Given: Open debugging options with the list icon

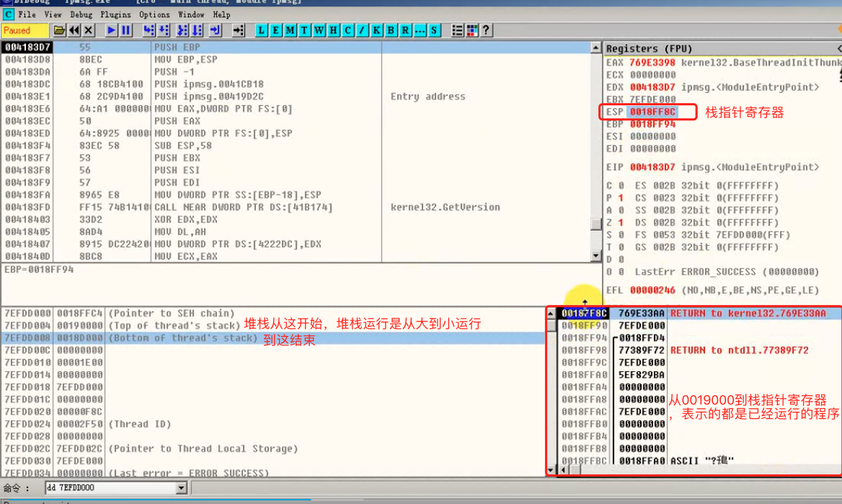Looking at the screenshot, I should click(x=457, y=30).
